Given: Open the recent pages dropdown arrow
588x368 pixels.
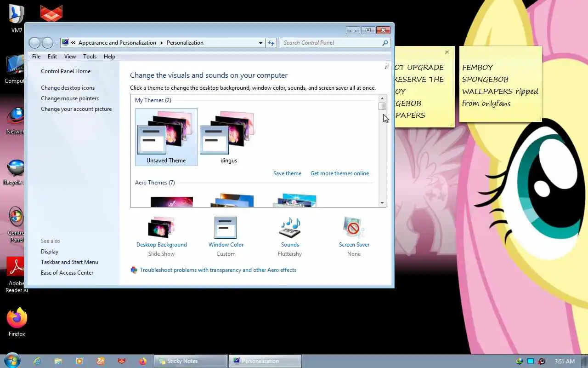Looking at the screenshot, I should [57, 43].
